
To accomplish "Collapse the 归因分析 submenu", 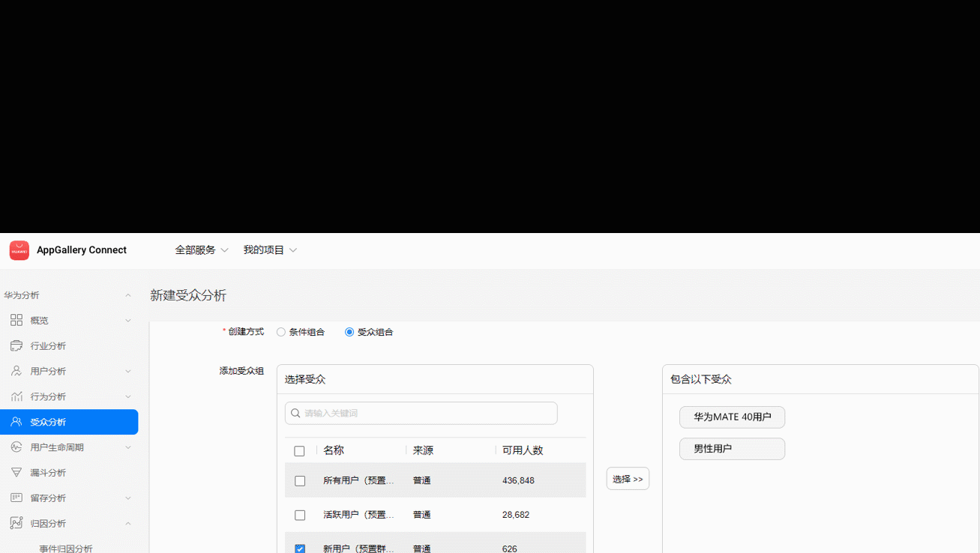I will [127, 523].
